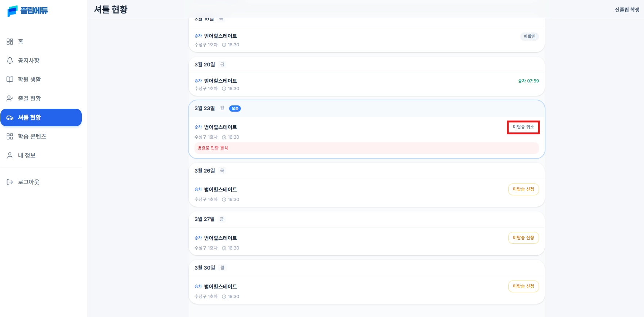The width and height of the screenshot is (644, 317).
Task: Click 미탑승 신청 for 3월 30일
Action: pos(523,286)
